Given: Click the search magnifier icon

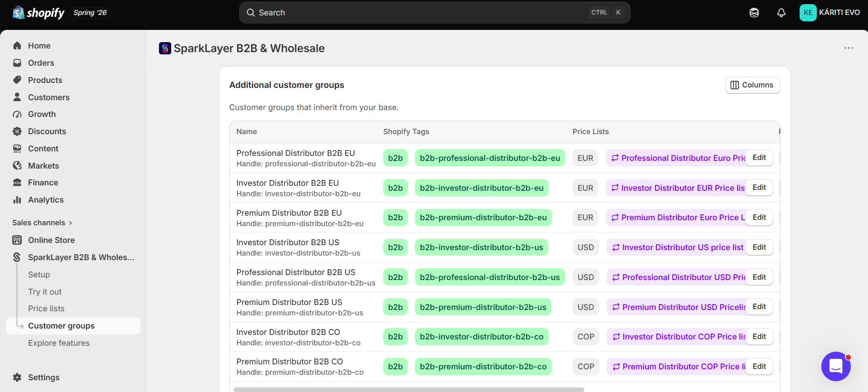Looking at the screenshot, I should [251, 13].
